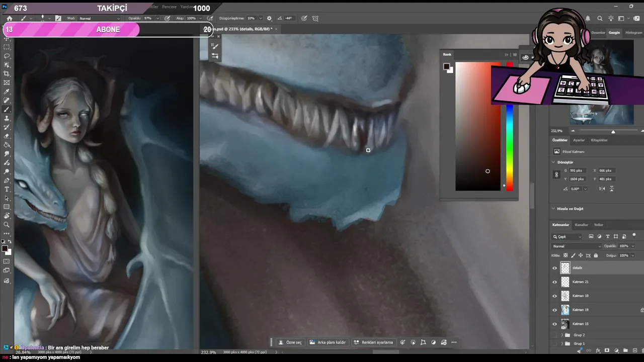Select the Zoom tool
Screen dimensions: 644x362
(x=7, y=225)
